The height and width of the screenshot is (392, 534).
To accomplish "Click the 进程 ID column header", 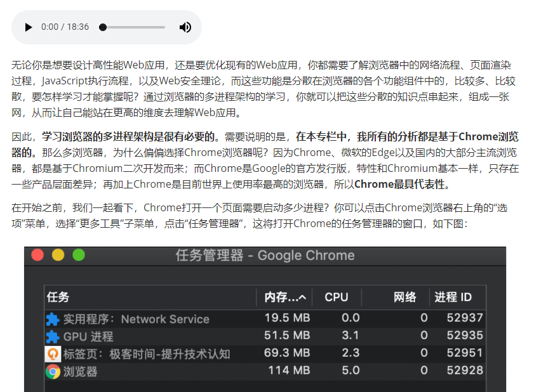I will (457, 297).
